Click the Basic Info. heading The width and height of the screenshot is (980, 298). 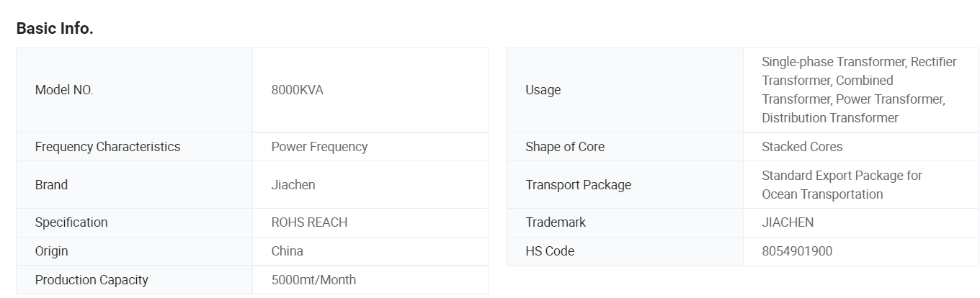coord(55,29)
